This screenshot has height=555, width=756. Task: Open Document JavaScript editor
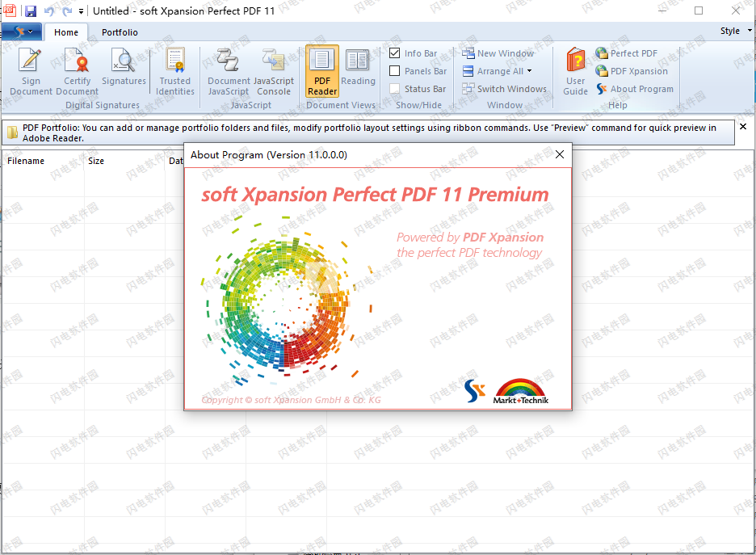pyautogui.click(x=229, y=71)
